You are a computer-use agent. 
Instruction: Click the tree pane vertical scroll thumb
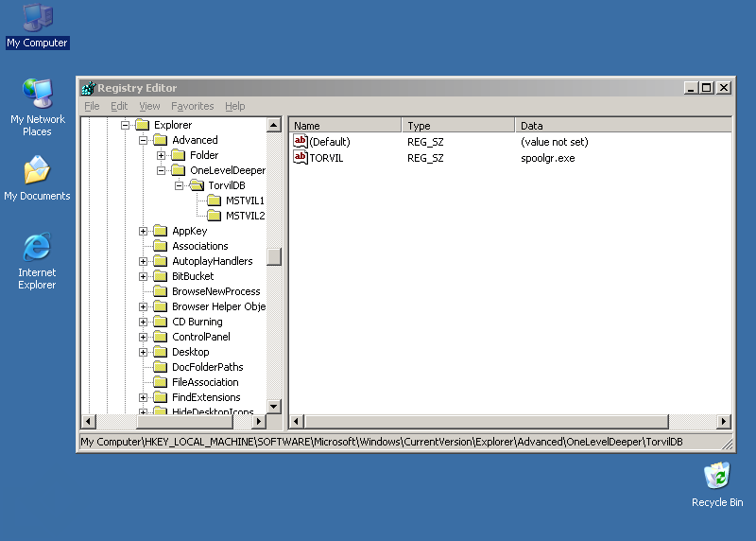point(274,256)
